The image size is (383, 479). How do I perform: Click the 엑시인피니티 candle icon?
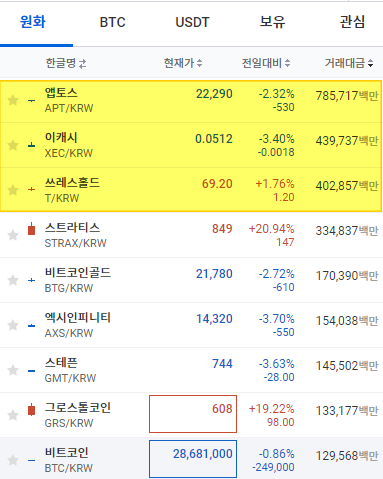(32, 325)
